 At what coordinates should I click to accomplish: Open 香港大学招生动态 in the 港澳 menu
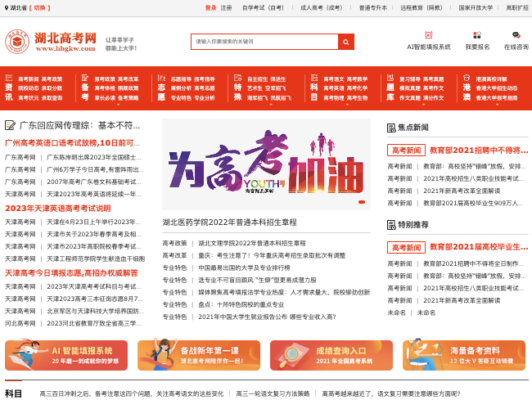pyautogui.click(x=497, y=88)
